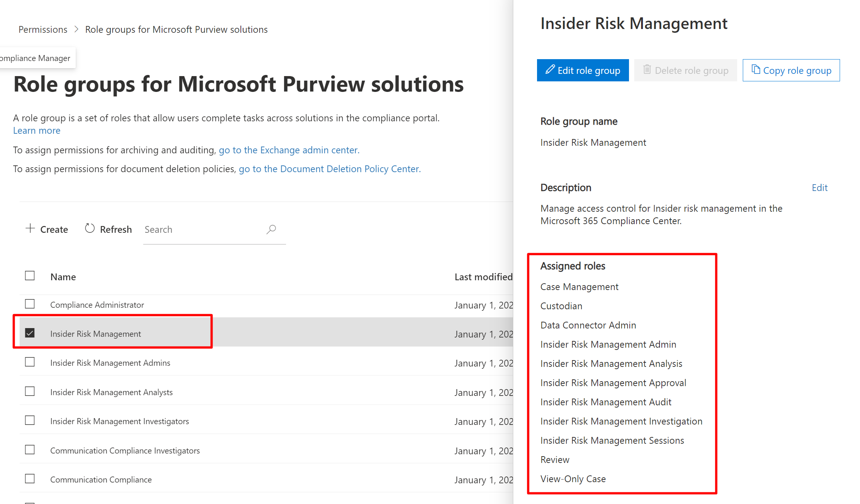This screenshot has height=504, width=860.
Task: Click the copy icon on Copy role group
Action: 755,70
